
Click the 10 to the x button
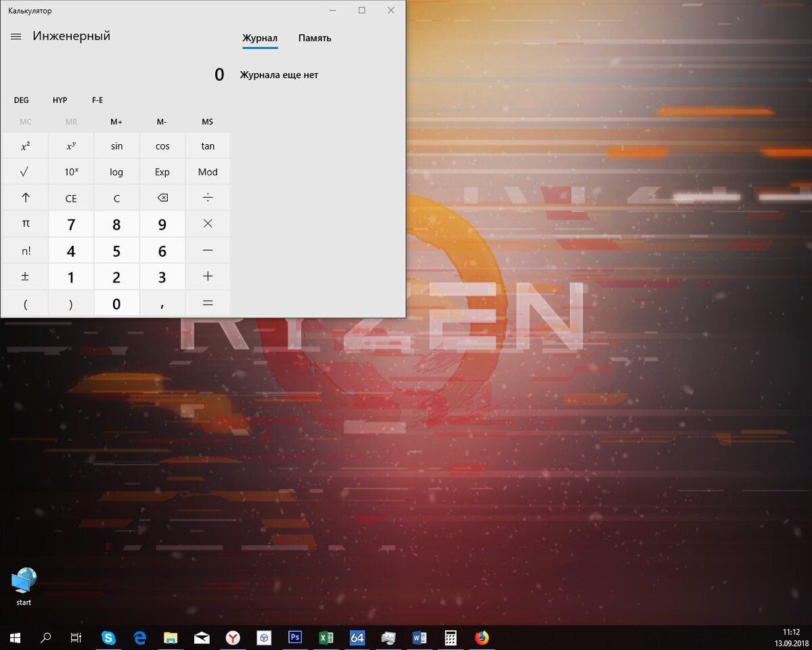(x=71, y=172)
